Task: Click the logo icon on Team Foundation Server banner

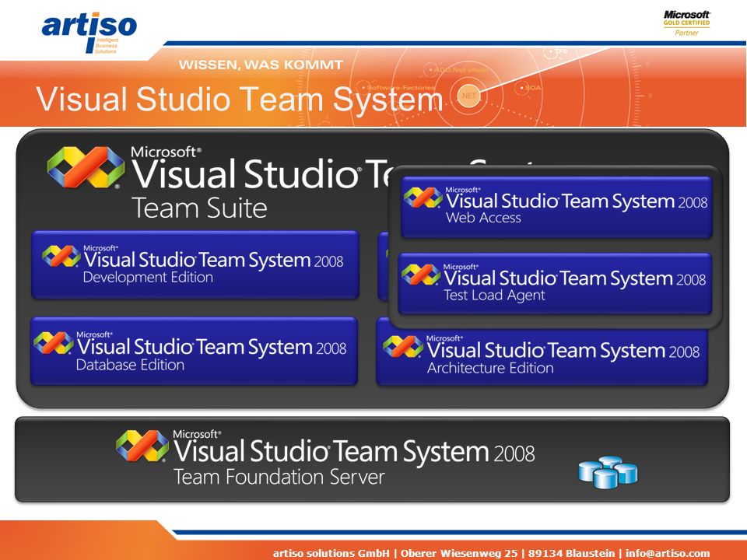Action: (142, 446)
